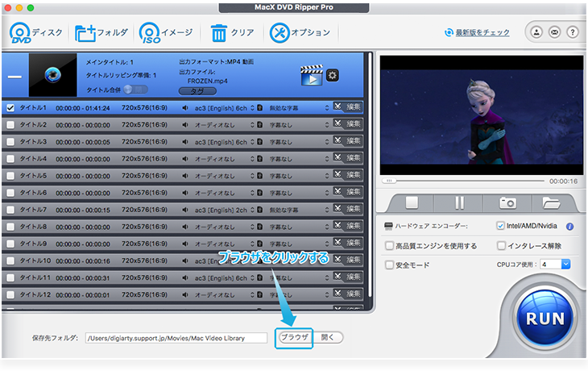The width and height of the screenshot is (588, 371).
Task: Click the refresh icon beside 最新版をチェック
Action: click(x=449, y=33)
